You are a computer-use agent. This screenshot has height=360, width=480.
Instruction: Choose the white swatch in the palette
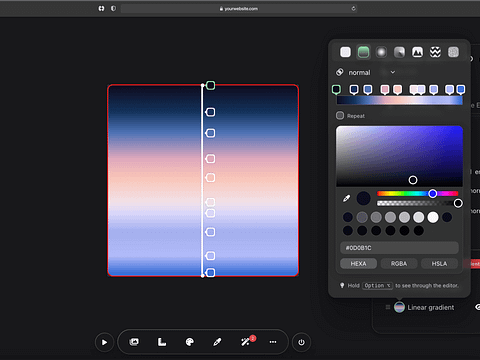433,217
